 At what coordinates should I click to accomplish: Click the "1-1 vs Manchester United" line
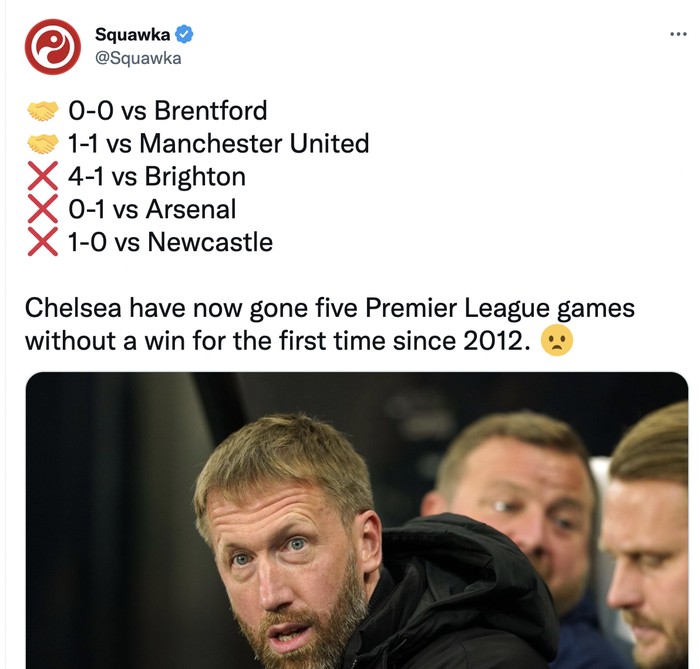pyautogui.click(x=217, y=144)
